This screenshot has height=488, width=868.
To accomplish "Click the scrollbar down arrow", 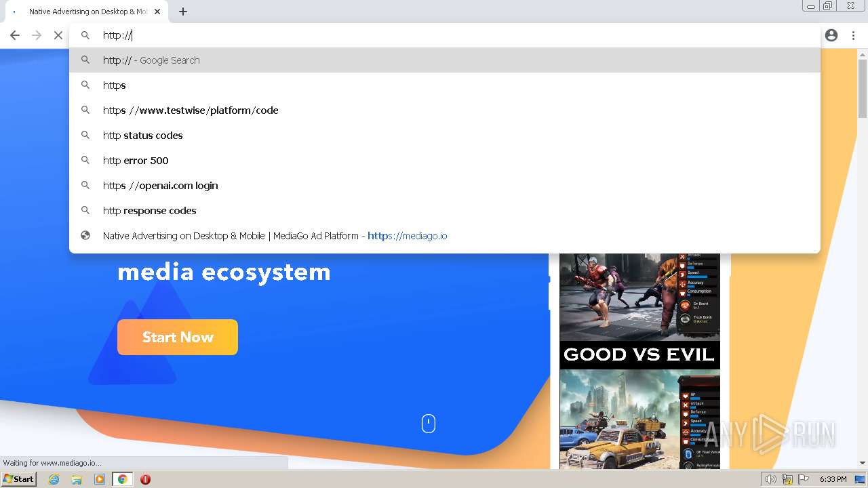I will (863, 463).
